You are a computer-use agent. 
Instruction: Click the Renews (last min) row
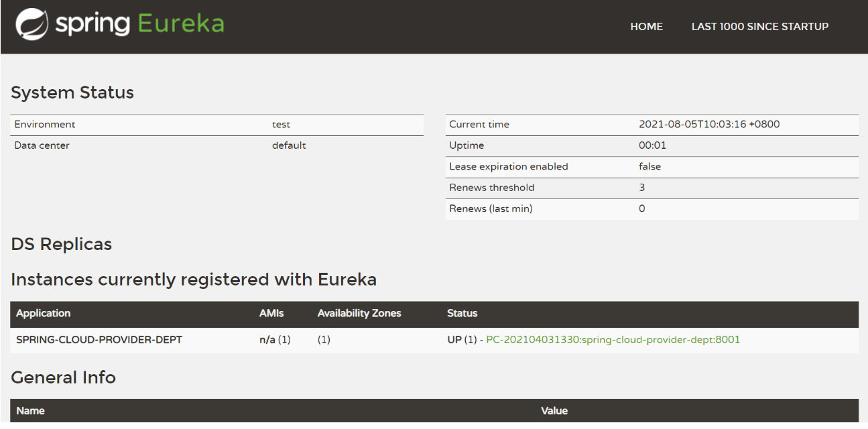(652, 209)
